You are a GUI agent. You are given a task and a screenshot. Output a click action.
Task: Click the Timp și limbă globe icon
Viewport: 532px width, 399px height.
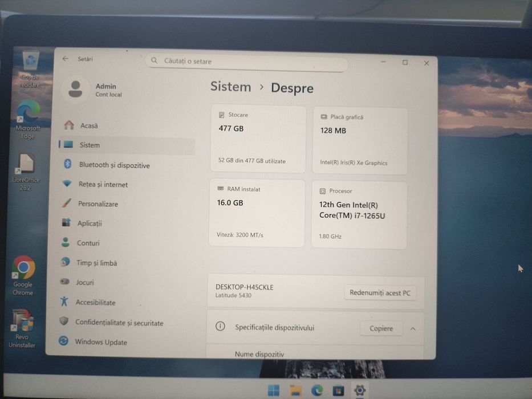pyautogui.click(x=65, y=262)
